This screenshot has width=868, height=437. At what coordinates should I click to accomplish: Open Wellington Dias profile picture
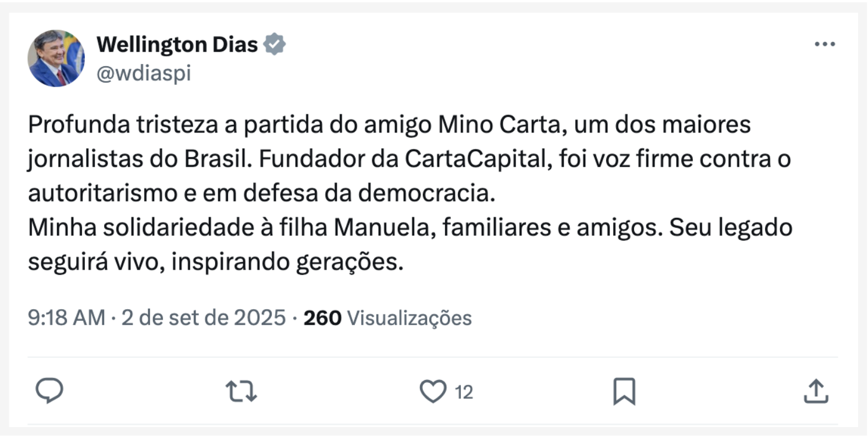point(56,58)
